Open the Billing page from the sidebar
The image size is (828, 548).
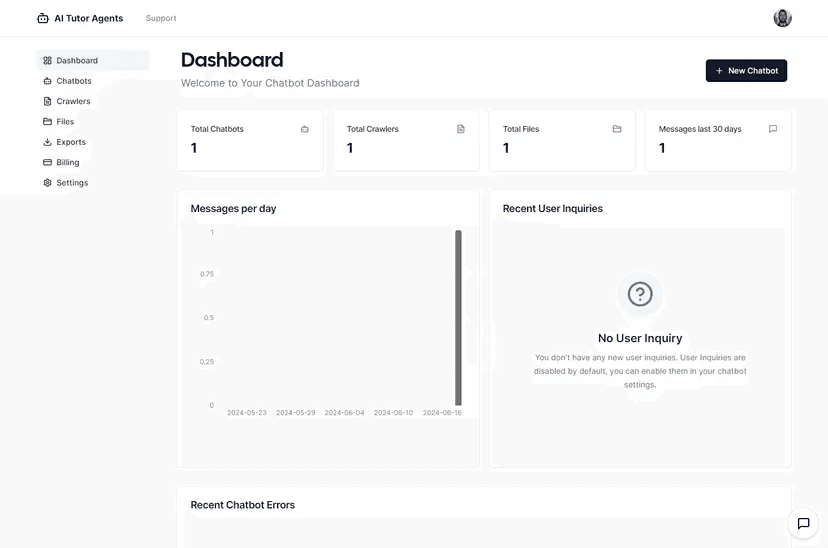pos(92,162)
